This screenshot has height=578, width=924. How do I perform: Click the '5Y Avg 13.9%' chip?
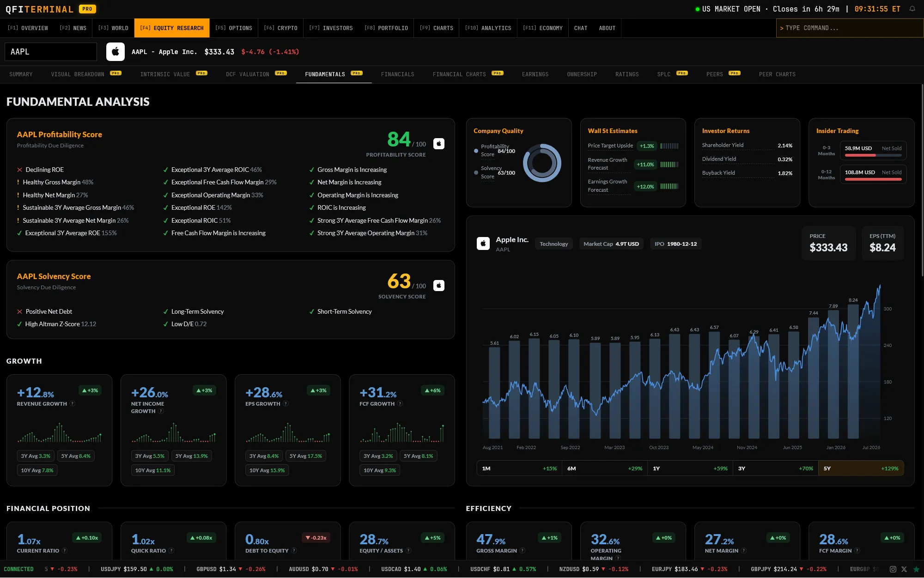[192, 456]
